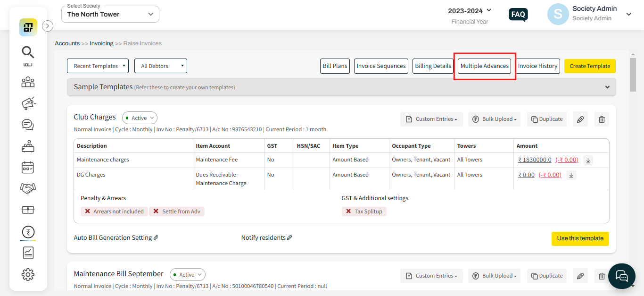Open the helpdesk bell icon in sidebar
The image size is (644, 296).
tap(28, 146)
